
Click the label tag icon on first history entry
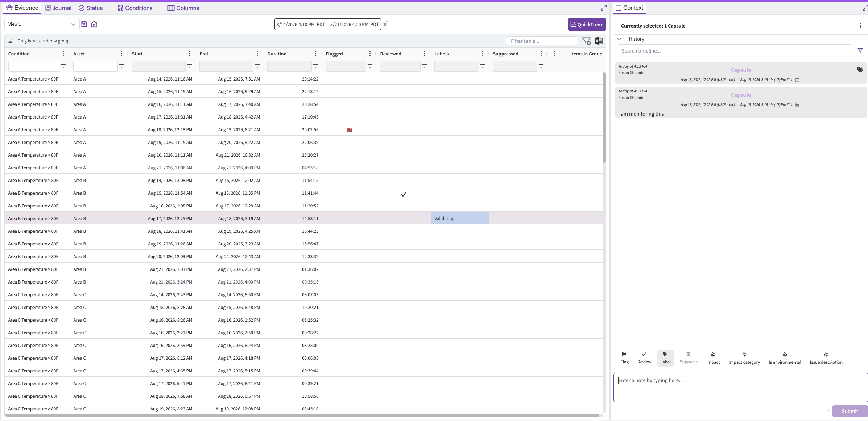860,70
